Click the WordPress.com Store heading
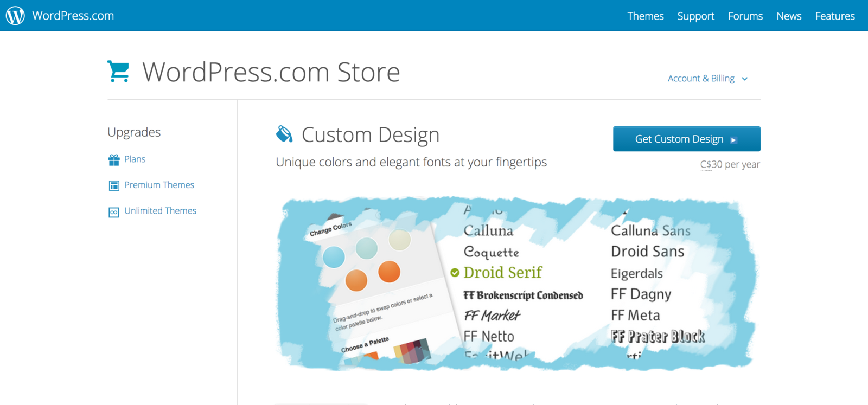This screenshot has height=405, width=868. click(x=271, y=72)
